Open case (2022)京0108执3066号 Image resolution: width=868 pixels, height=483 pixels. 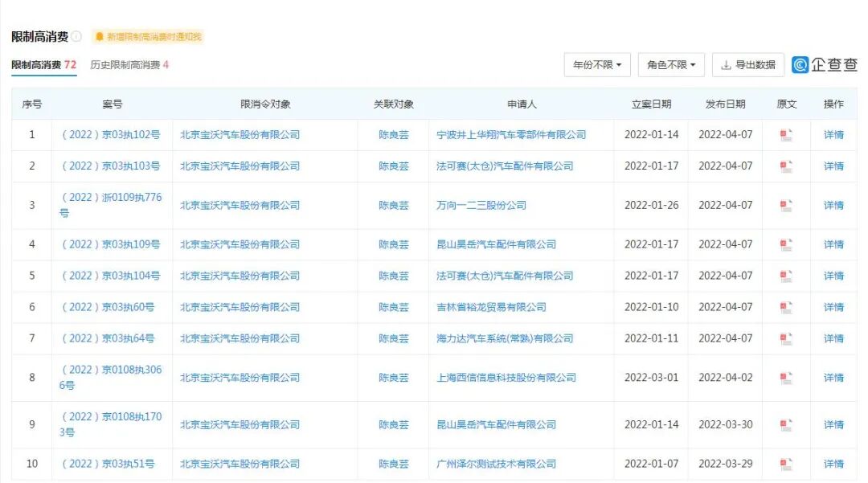coord(111,378)
